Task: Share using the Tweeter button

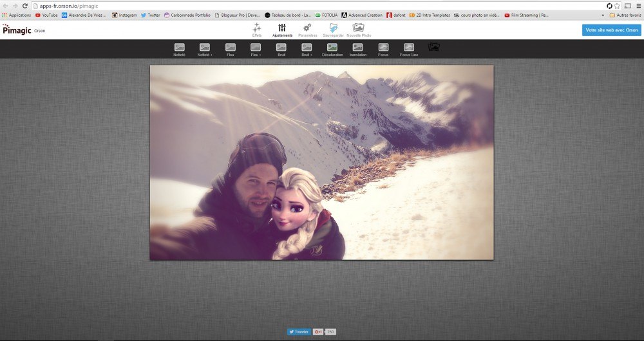Action: tap(299, 332)
